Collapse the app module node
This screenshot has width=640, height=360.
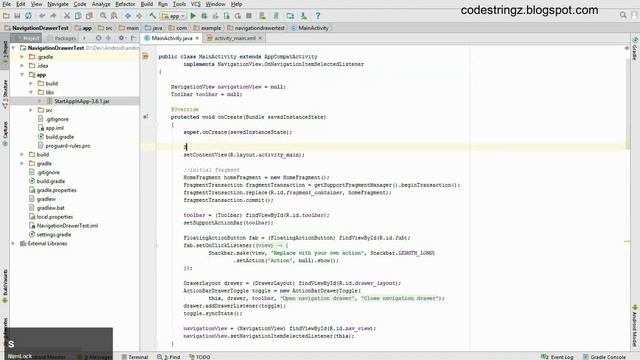point(22,75)
